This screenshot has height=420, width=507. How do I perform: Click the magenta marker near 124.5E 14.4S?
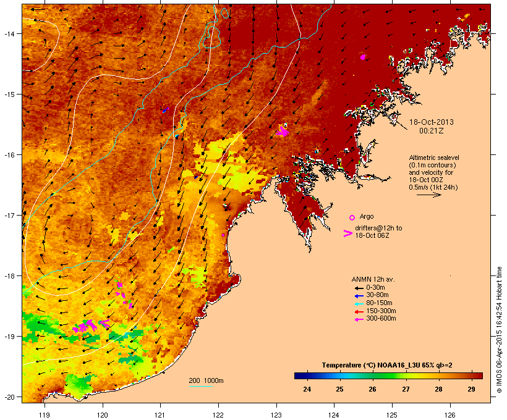(363, 57)
